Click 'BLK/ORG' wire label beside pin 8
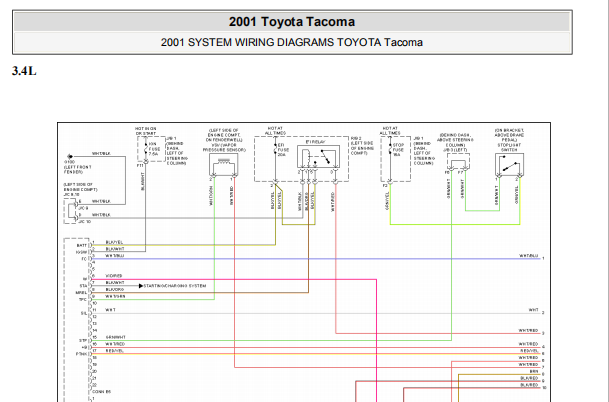Viewport: 609px width, 402px height. click(x=115, y=289)
